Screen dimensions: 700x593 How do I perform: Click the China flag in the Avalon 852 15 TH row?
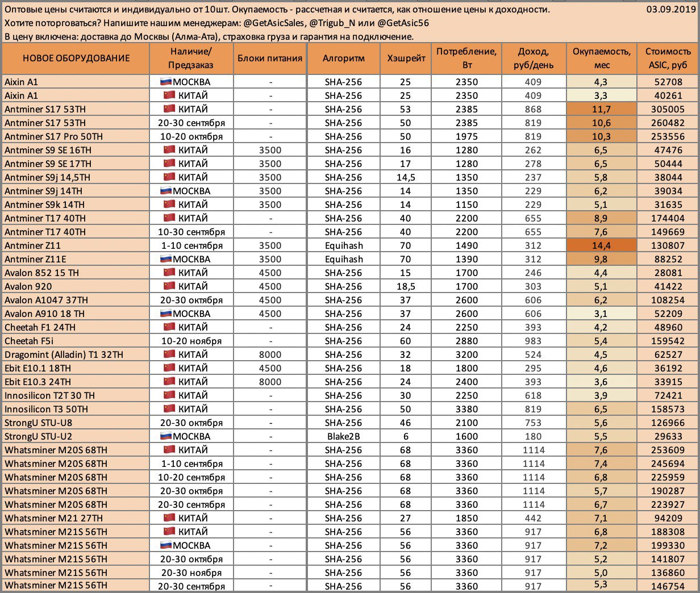pos(169,273)
